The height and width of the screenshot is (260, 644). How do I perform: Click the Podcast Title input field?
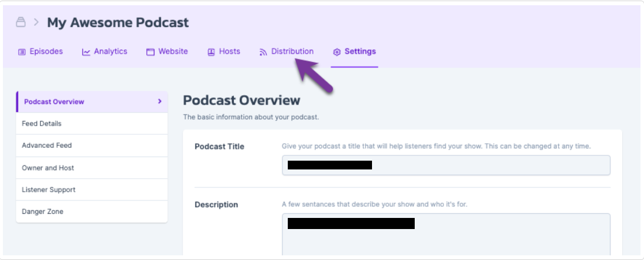point(446,165)
